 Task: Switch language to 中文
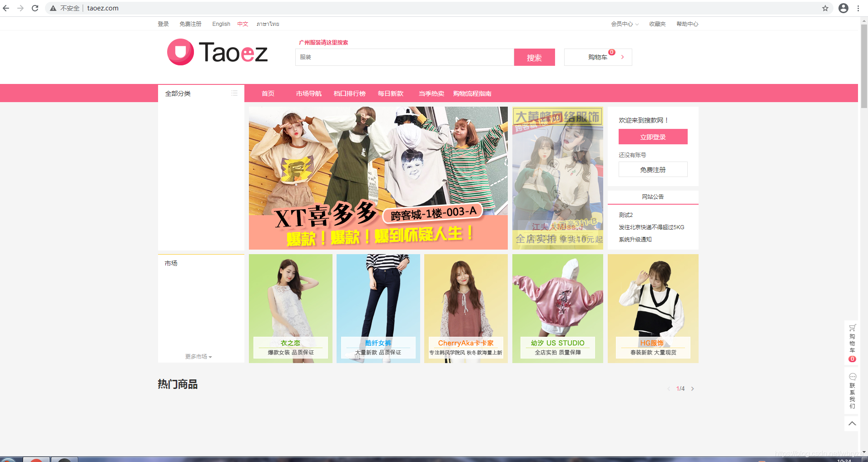click(x=243, y=24)
